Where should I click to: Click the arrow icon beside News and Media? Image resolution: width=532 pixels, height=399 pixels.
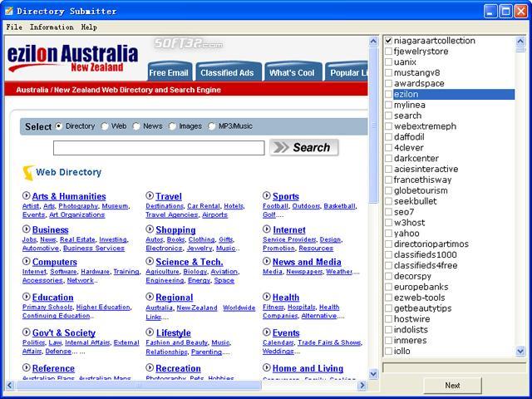click(x=267, y=261)
